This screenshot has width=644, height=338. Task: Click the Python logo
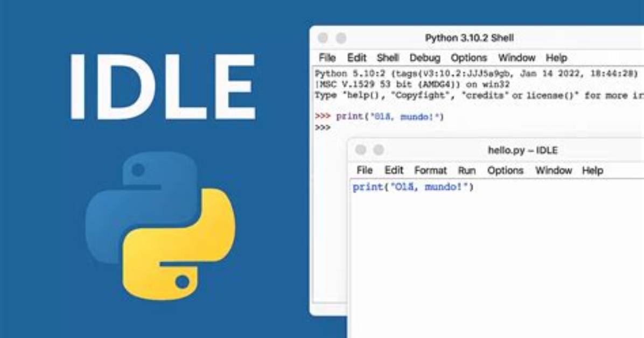pos(160,226)
